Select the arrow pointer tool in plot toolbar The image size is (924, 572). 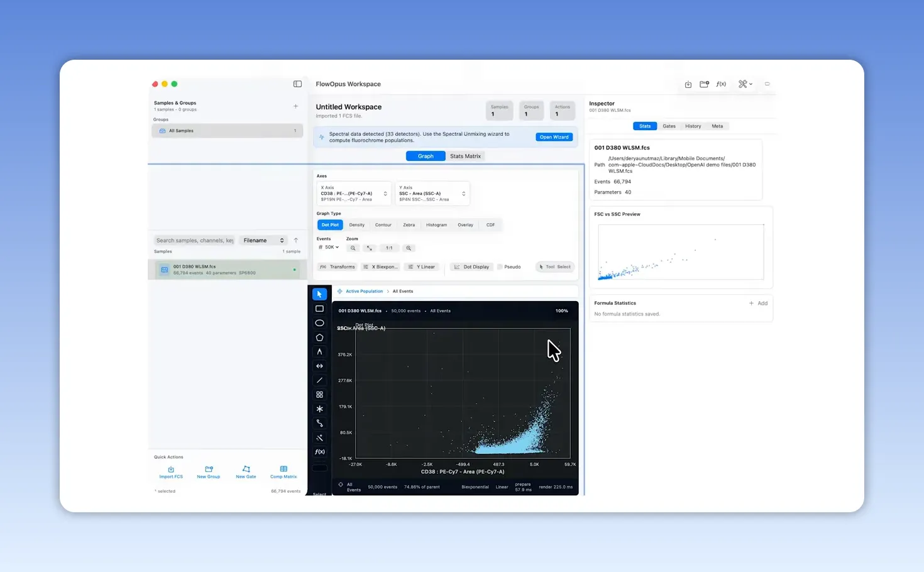(x=319, y=294)
